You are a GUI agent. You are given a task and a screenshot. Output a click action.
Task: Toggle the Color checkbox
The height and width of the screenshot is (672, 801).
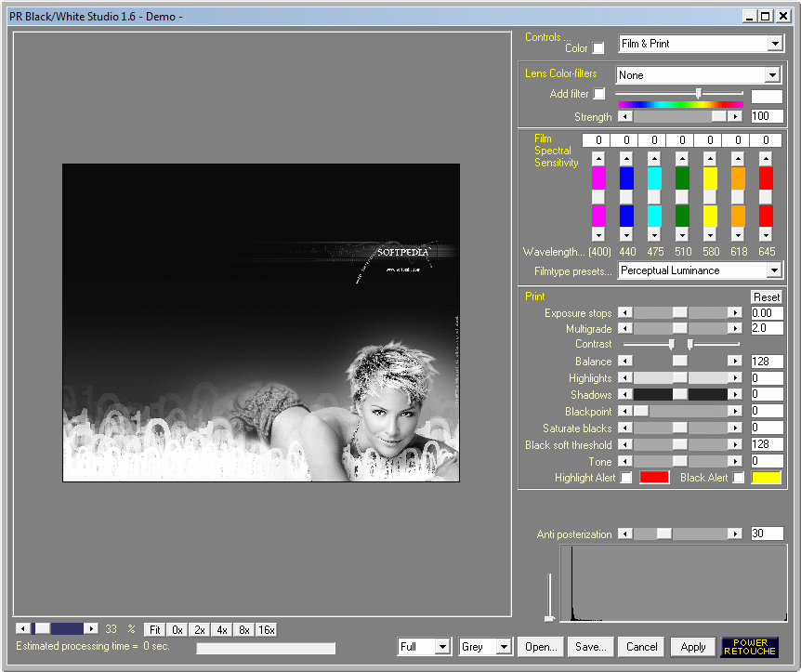[x=598, y=48]
